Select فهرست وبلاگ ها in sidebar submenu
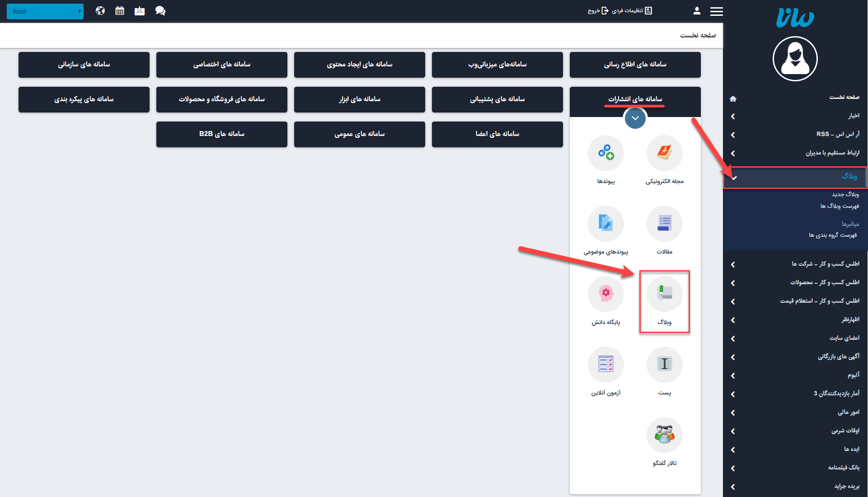The image size is (868, 497). [839, 206]
